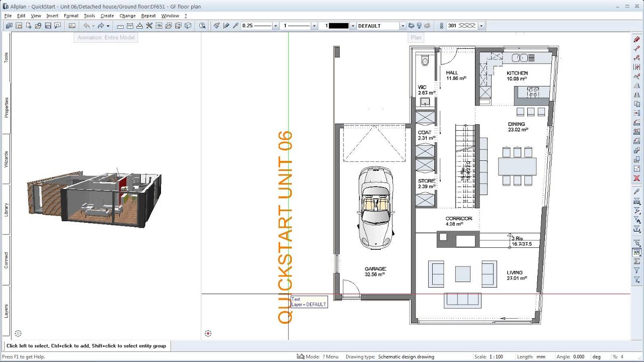
Task: Open the Window menu
Action: point(170,16)
